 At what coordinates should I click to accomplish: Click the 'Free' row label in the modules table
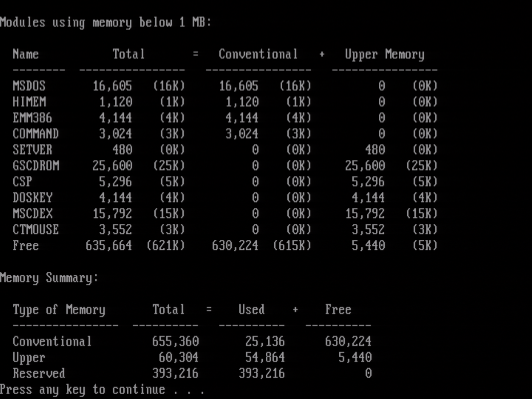click(26, 245)
